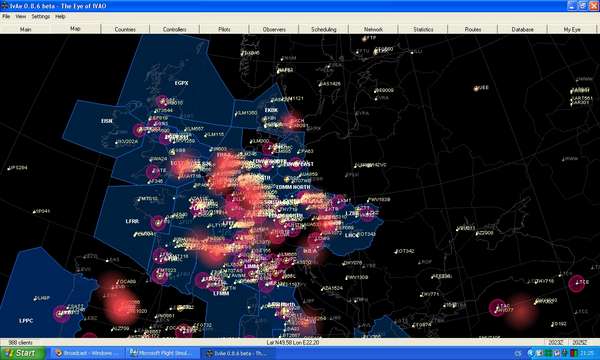Switch to Broadcast Windows taskbar button
This screenshot has width=600, height=360.
[87, 353]
